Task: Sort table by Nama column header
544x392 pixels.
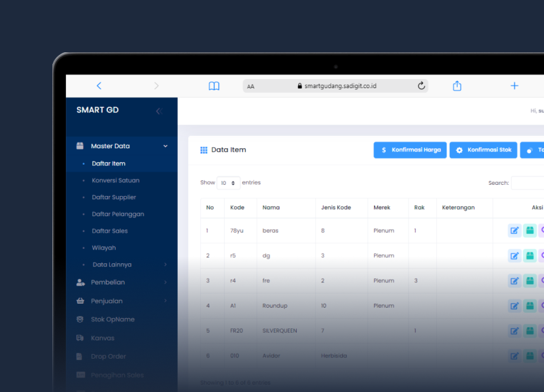Action: (x=271, y=208)
